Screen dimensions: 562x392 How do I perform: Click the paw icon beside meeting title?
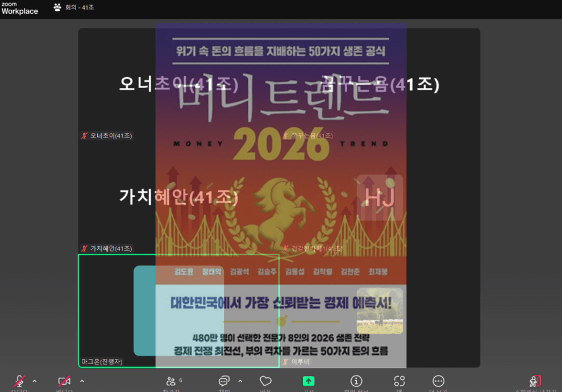(x=57, y=7)
